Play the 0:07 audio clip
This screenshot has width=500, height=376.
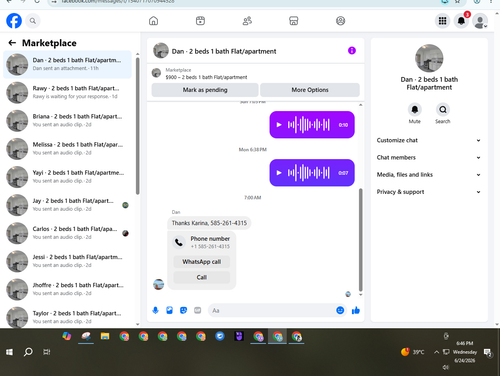click(279, 173)
